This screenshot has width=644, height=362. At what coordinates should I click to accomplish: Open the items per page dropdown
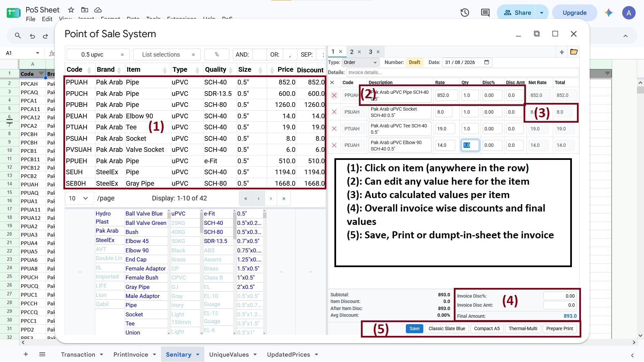tap(79, 198)
